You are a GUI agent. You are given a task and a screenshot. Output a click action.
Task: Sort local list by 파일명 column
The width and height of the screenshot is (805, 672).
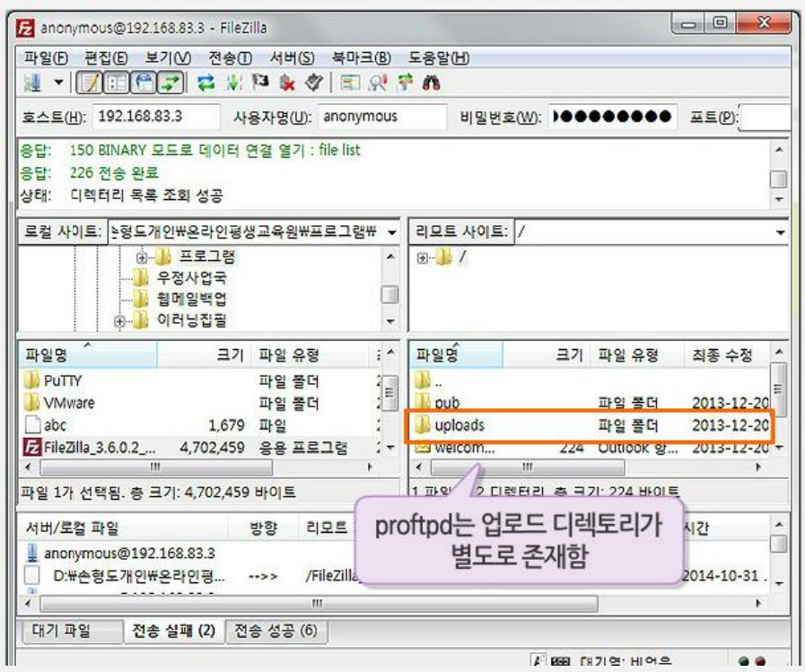[x=88, y=354]
